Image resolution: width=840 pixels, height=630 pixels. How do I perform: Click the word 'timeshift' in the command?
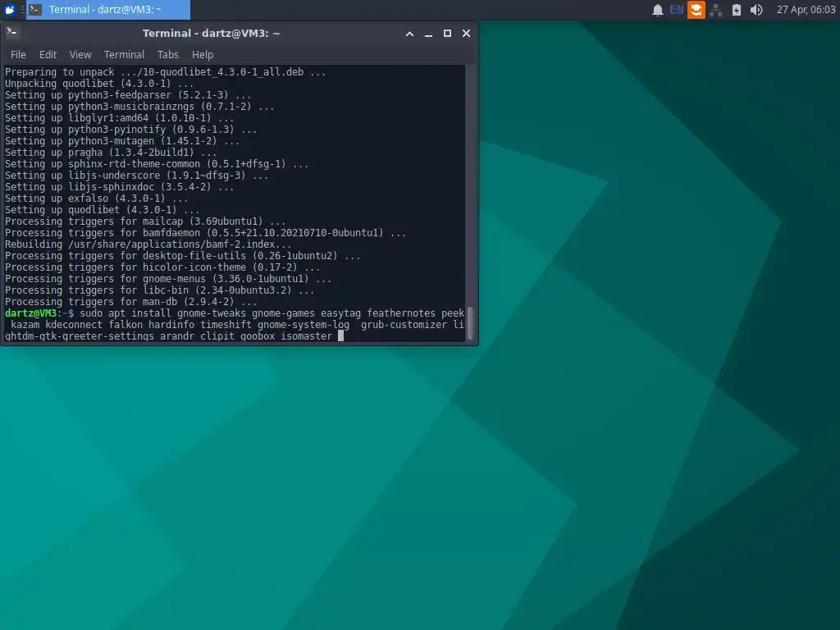226,325
